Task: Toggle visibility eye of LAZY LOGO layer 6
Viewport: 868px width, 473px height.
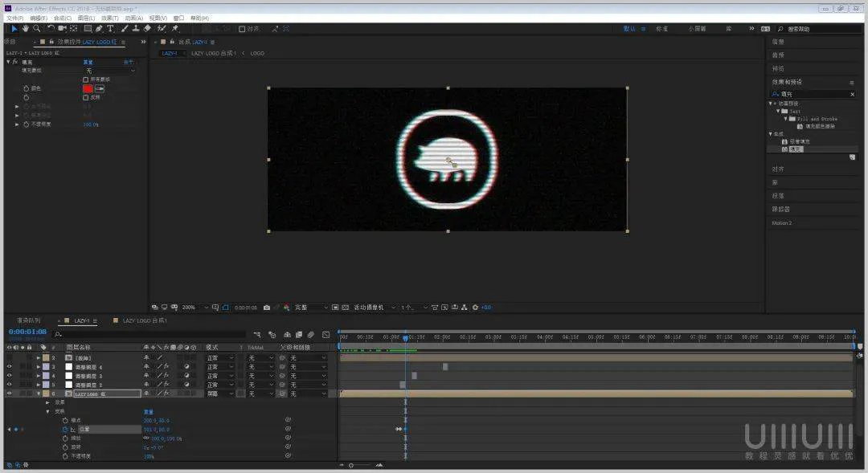Action: pos(10,393)
